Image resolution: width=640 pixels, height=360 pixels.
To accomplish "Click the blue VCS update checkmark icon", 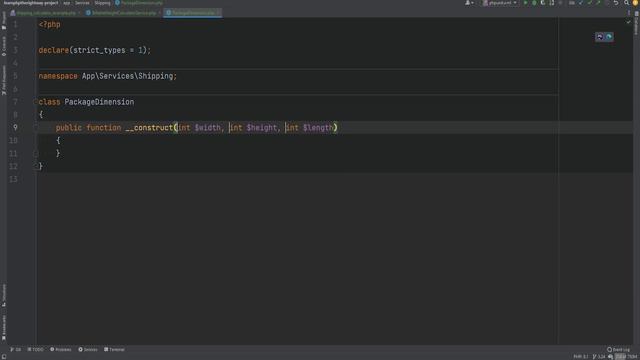I will [x=581, y=3].
